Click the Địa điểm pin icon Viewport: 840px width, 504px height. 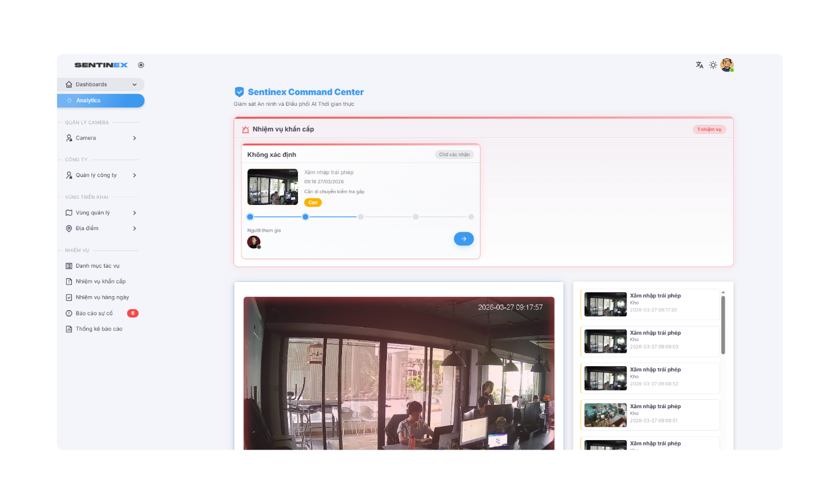click(69, 228)
